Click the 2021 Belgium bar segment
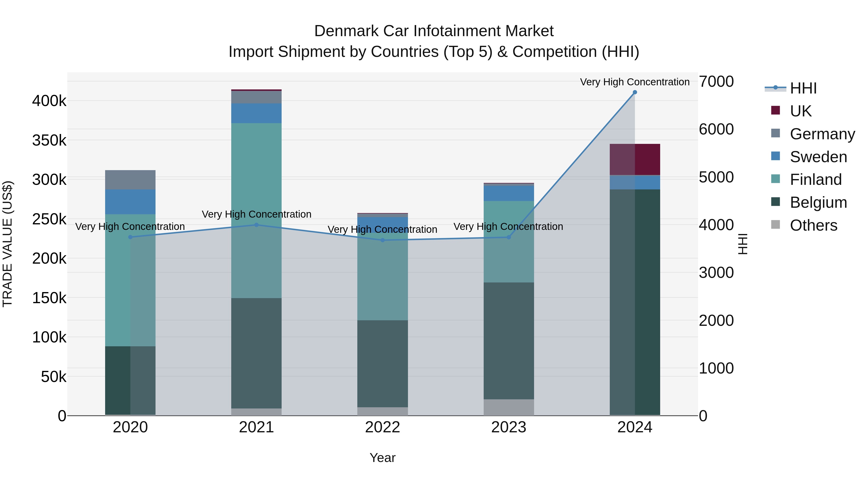Screen dimensions: 868x488 tap(257, 354)
